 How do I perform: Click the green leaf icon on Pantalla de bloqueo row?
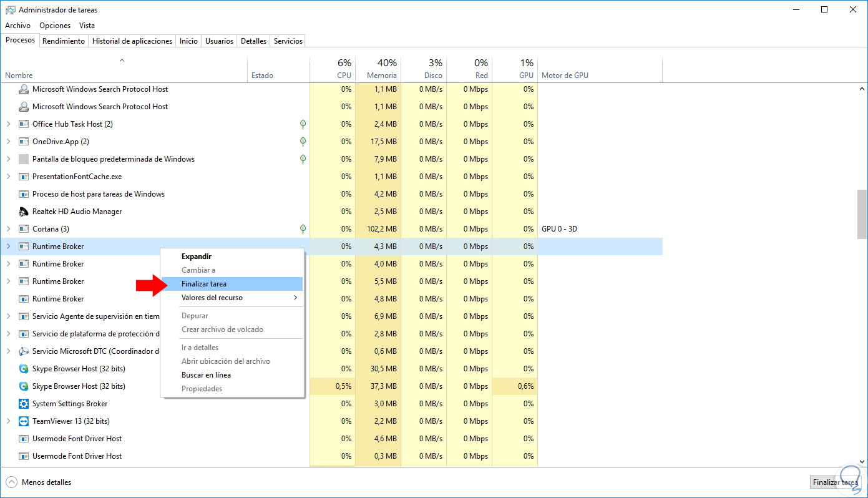[303, 159]
